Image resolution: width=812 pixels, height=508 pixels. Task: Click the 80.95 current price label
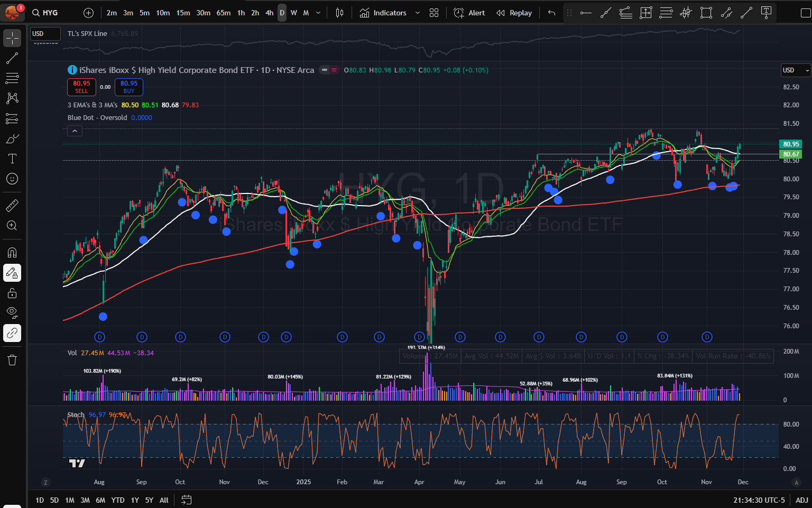[x=791, y=144]
